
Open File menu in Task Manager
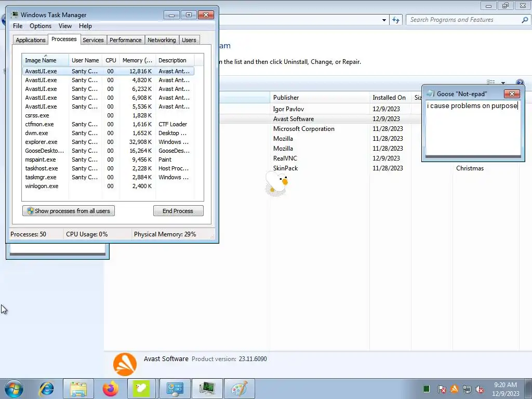18,26
